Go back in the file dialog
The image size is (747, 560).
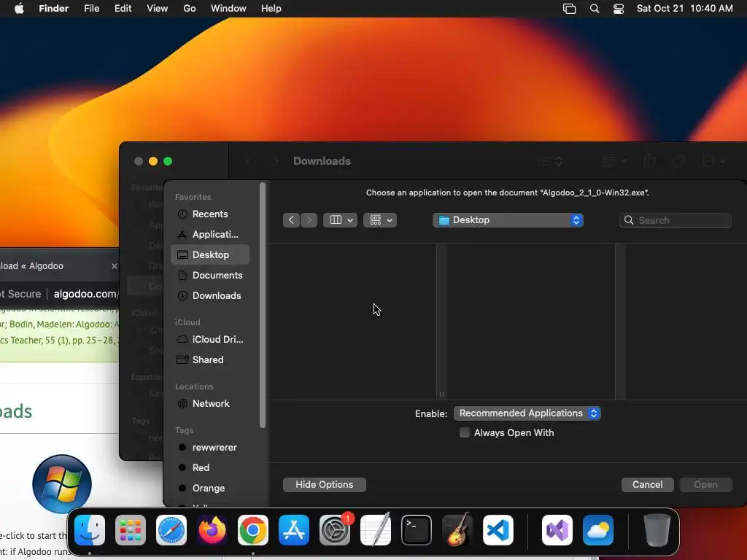[291, 220]
